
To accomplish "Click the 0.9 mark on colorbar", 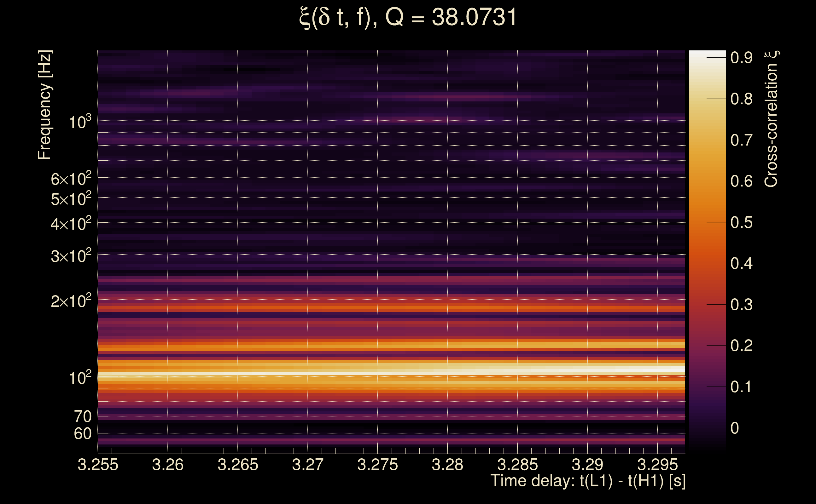I will pyautogui.click(x=741, y=58).
